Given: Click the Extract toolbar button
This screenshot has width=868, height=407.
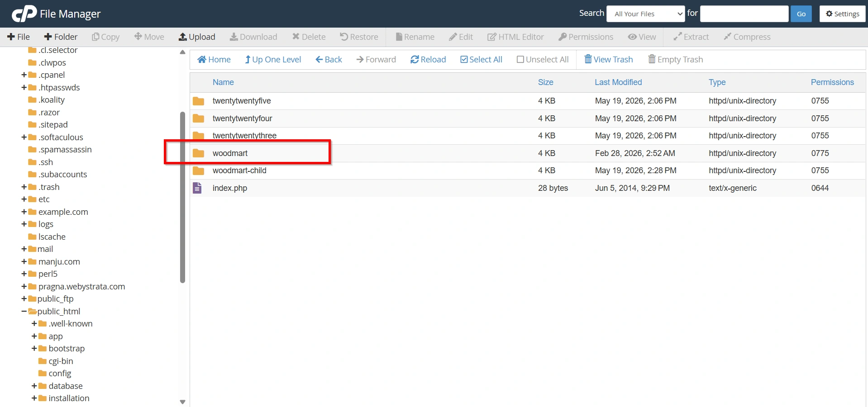Looking at the screenshot, I should pos(691,37).
